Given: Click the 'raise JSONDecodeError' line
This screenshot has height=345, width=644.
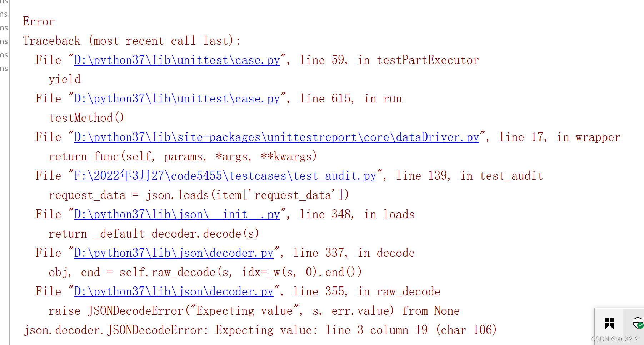Looking at the screenshot, I should pos(254,311).
